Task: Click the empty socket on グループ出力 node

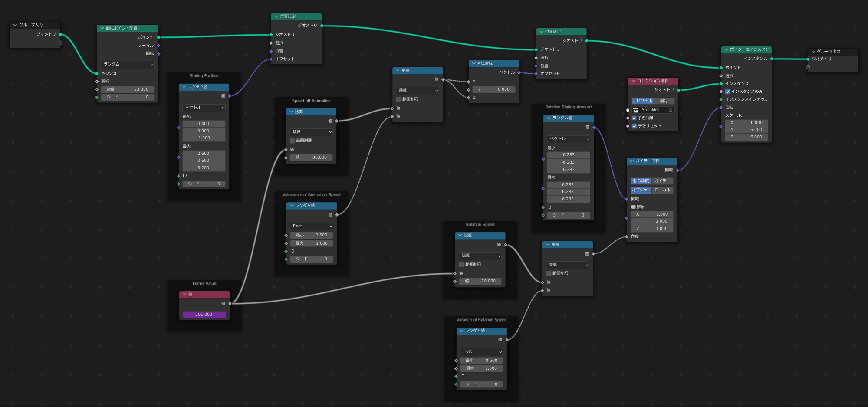Action: point(808,67)
